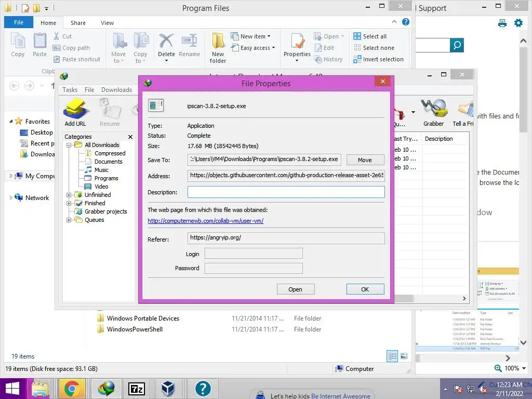532x399 pixels.
Task: Collapse the All Downloads tree node
Action: click(x=69, y=145)
